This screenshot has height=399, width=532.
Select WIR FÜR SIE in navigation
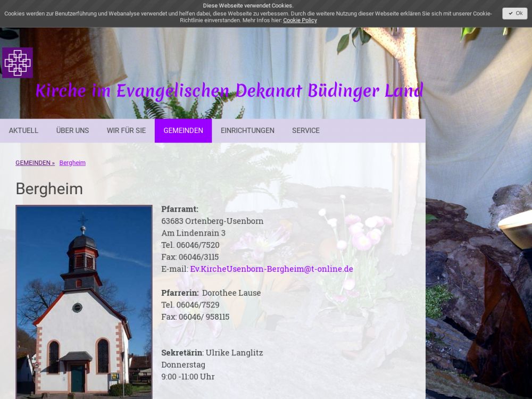(x=126, y=131)
